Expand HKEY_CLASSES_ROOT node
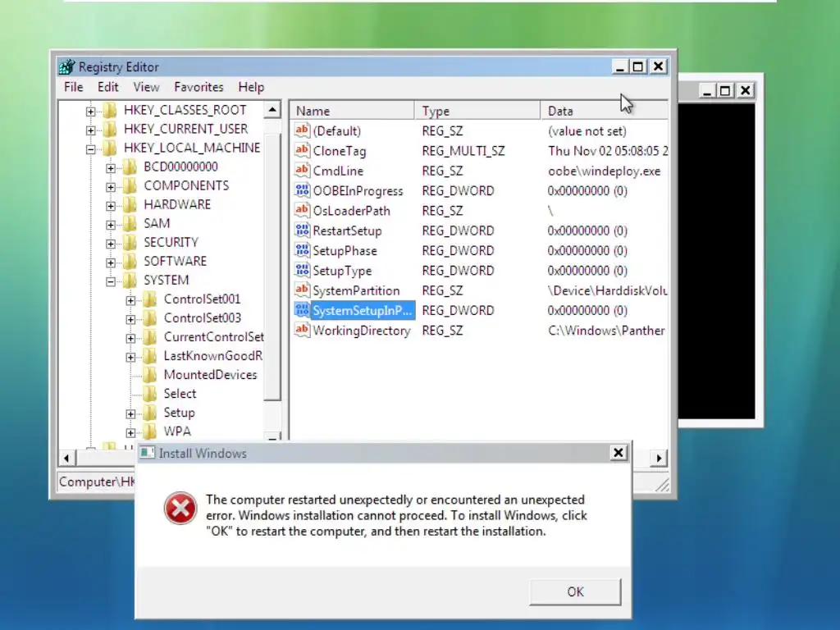The width and height of the screenshot is (840, 630). pyautogui.click(x=90, y=112)
